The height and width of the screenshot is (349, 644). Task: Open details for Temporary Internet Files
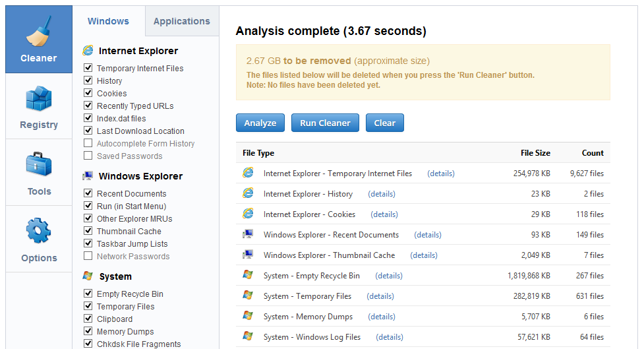441,174
